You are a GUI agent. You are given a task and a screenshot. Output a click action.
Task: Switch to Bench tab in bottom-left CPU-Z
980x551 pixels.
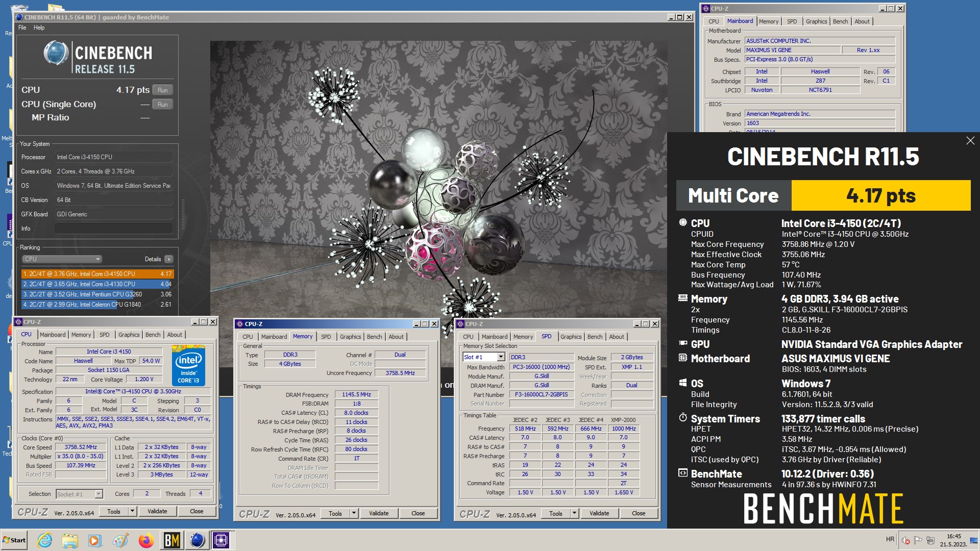pos(153,335)
